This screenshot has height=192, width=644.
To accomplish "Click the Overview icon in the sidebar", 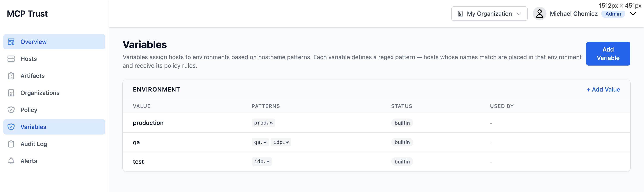I will (x=11, y=42).
